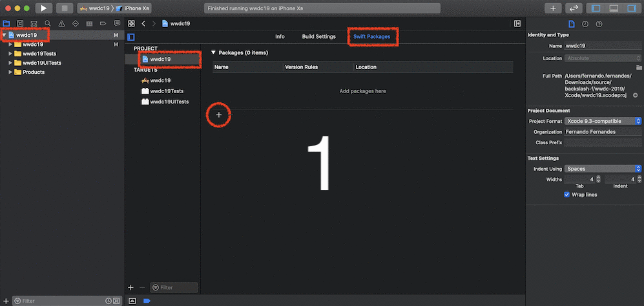Image resolution: width=644 pixels, height=306 pixels.
Task: Add target with plus under targets list
Action: pos(130,287)
